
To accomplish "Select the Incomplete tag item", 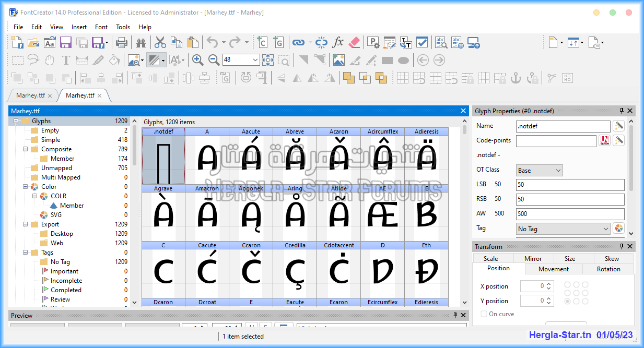I will click(x=66, y=281).
